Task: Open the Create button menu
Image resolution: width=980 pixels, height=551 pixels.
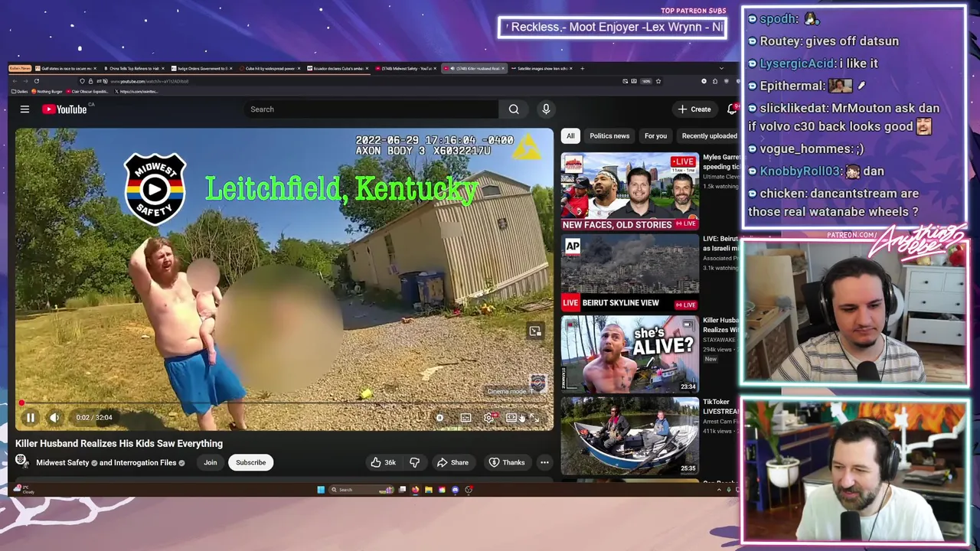Action: 694,109
